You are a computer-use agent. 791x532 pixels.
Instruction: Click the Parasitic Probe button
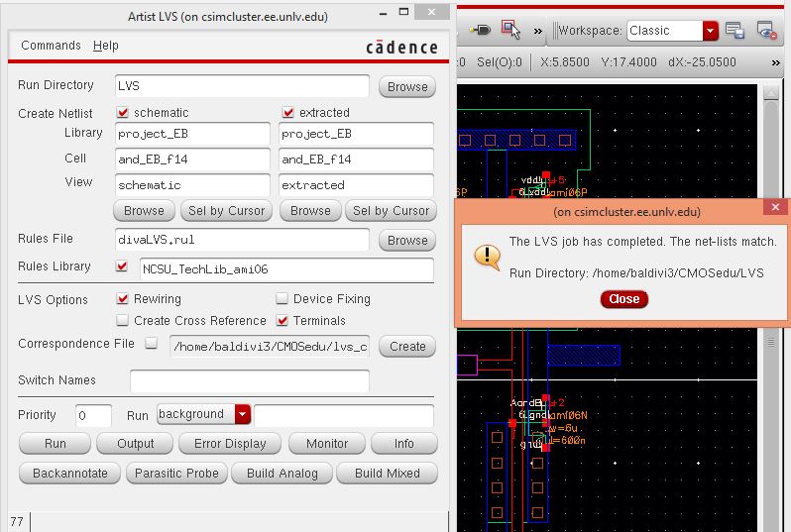pyautogui.click(x=174, y=474)
